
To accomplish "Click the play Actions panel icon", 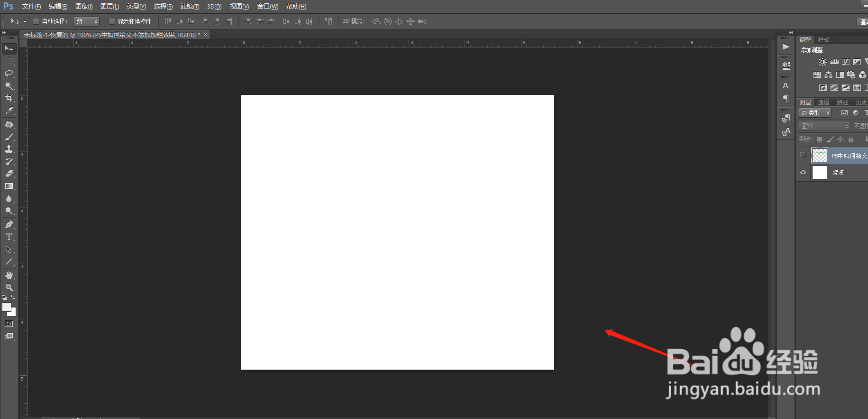I will pyautogui.click(x=786, y=47).
